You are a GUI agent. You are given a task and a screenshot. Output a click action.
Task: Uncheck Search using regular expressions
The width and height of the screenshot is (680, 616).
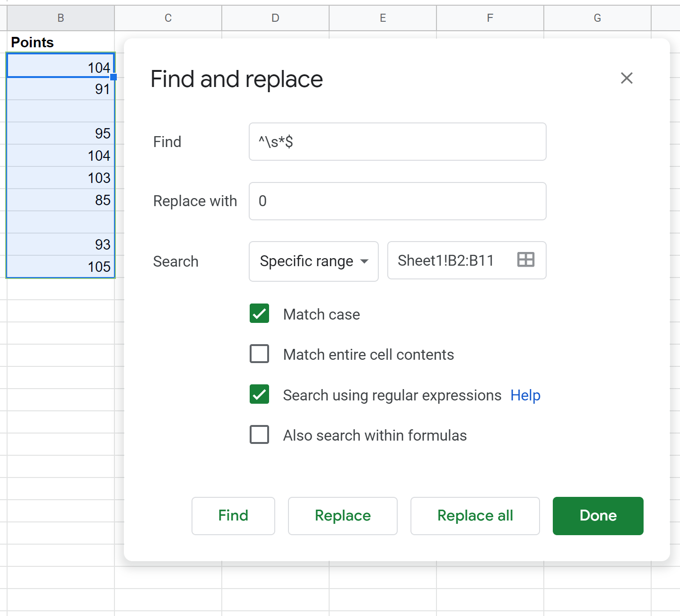click(x=259, y=394)
